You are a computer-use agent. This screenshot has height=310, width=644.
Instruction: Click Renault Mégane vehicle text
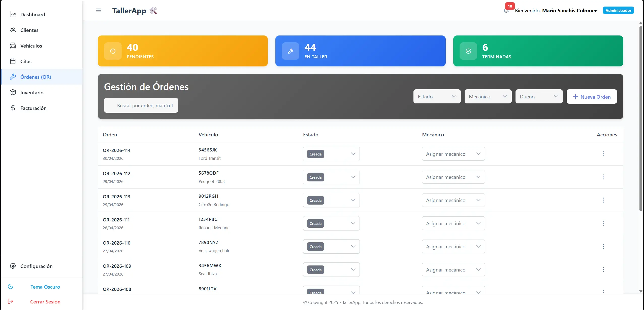pyautogui.click(x=214, y=228)
